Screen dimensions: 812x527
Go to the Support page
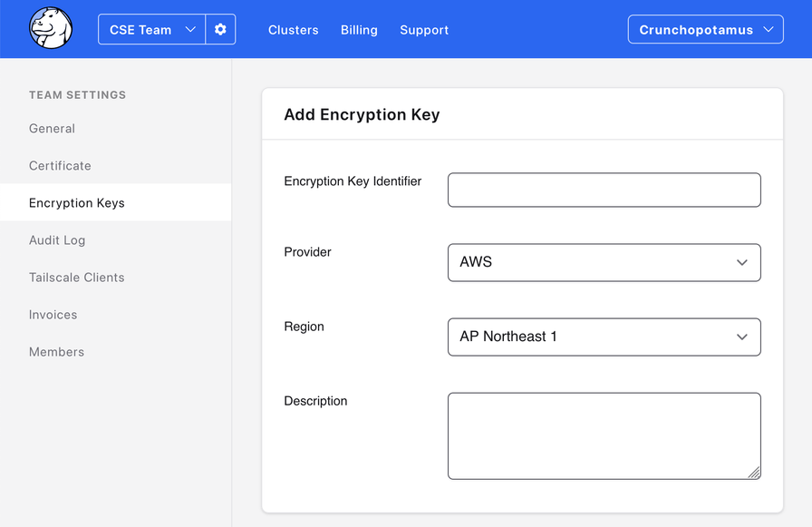[423, 29]
